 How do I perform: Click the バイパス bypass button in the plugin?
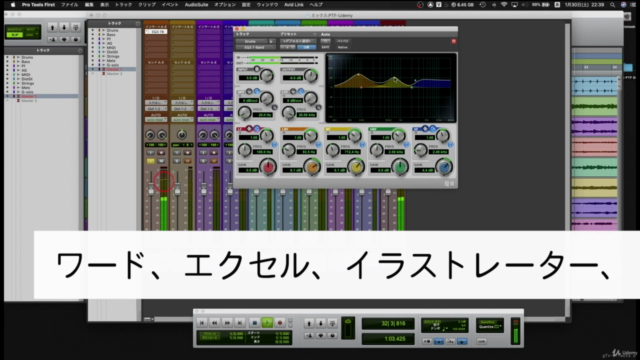(342, 41)
